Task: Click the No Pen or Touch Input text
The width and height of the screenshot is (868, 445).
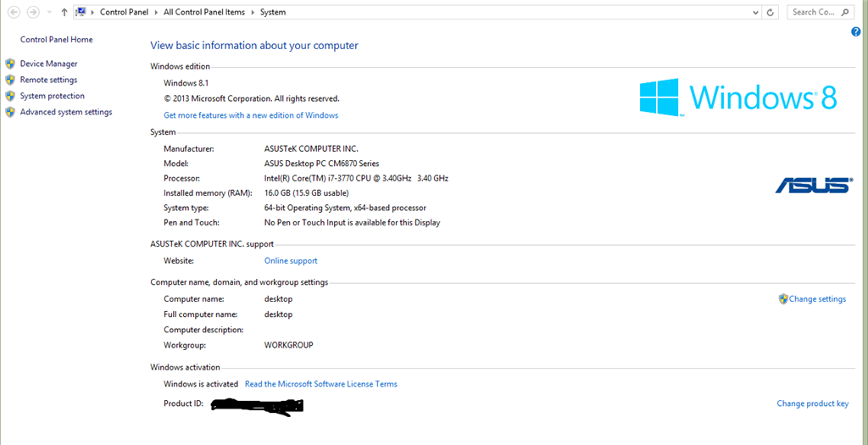Action: click(352, 222)
